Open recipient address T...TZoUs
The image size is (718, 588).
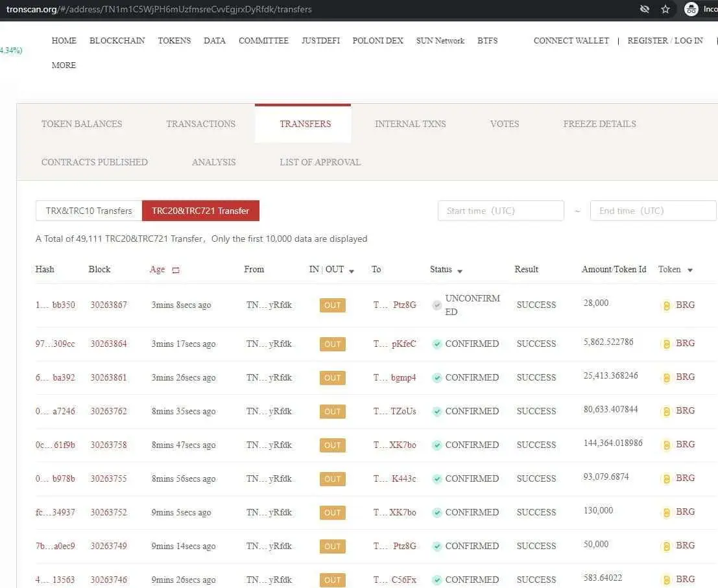tap(395, 411)
